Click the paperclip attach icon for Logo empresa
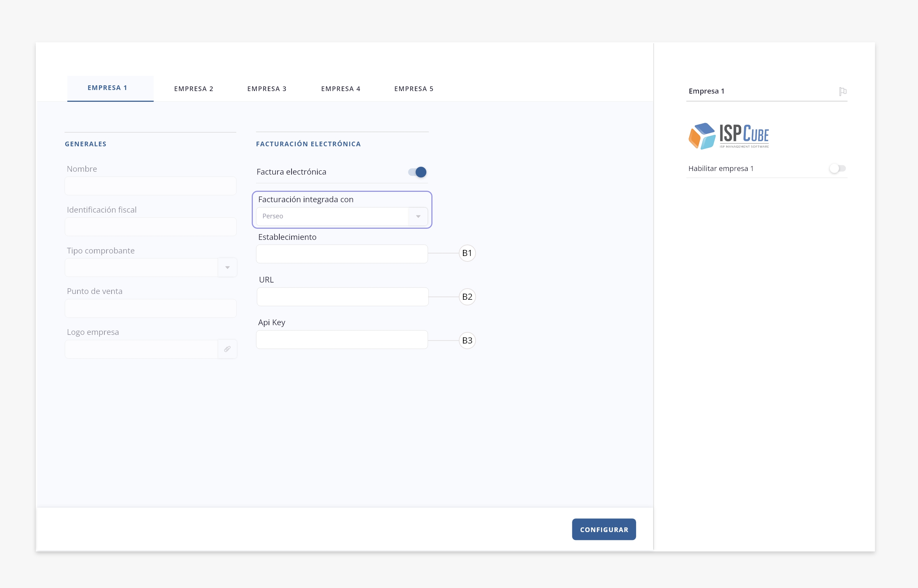 (x=227, y=349)
